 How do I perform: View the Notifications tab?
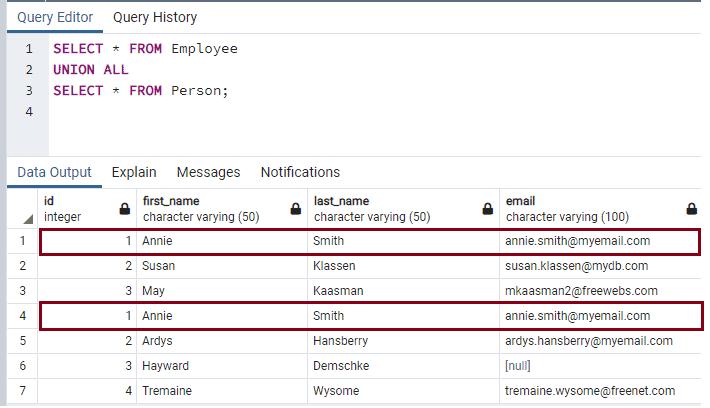[300, 172]
